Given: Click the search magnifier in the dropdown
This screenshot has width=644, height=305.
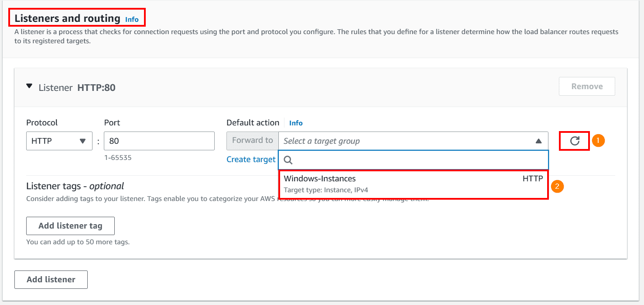Looking at the screenshot, I should tap(288, 161).
